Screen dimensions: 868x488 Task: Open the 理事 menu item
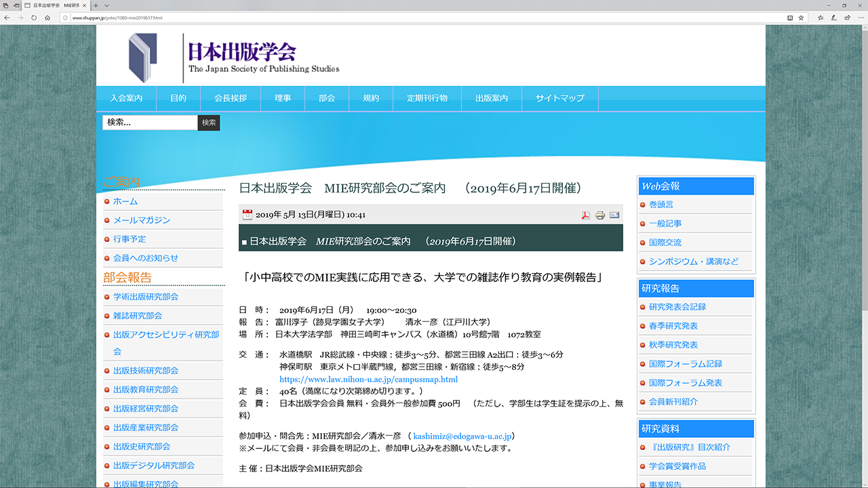tap(283, 98)
